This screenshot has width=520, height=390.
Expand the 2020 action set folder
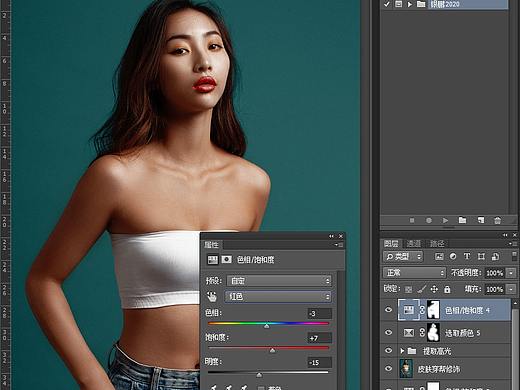tap(410, 4)
